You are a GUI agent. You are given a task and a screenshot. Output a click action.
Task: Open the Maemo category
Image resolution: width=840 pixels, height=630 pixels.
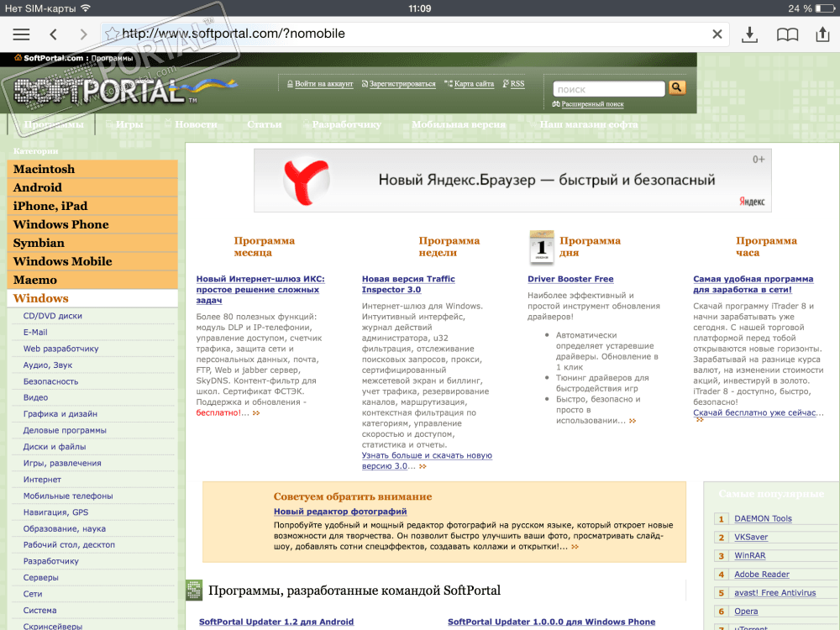coord(92,281)
